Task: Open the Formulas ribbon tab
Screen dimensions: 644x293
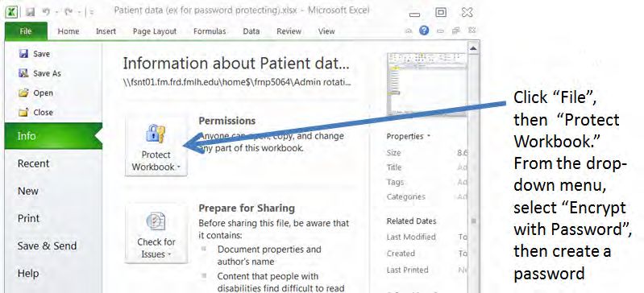Action: [x=210, y=31]
